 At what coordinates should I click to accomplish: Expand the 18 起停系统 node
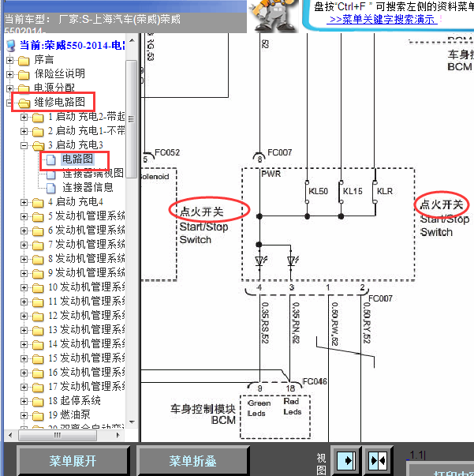[x=24, y=401]
